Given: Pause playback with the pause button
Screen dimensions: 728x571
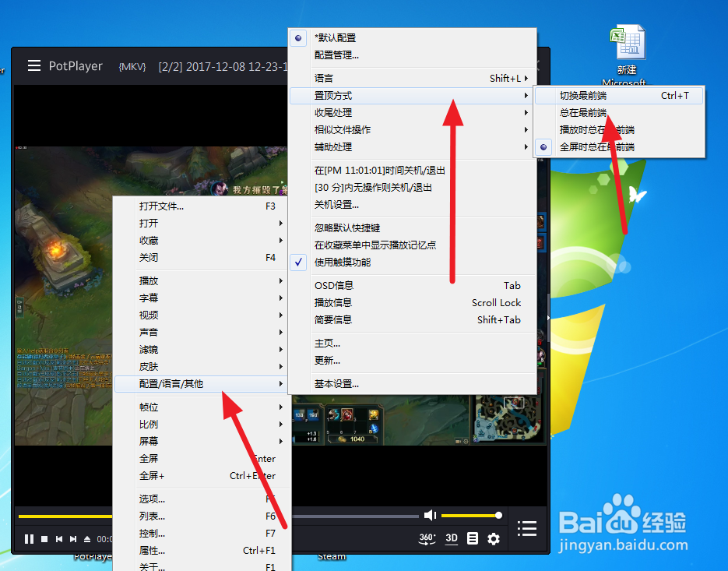Looking at the screenshot, I should 29,539.
